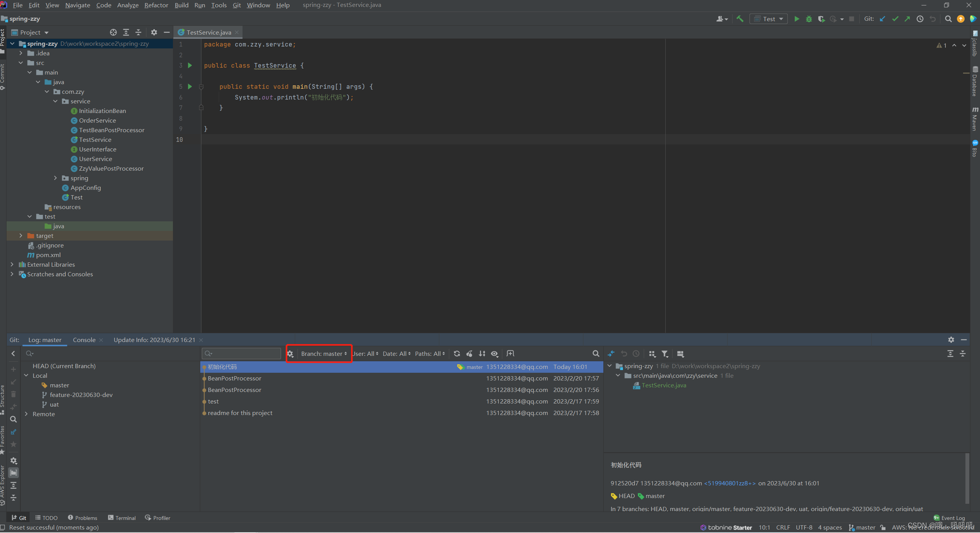Open the Refactor menu
Screen dimensions: 980x533
[156, 5]
